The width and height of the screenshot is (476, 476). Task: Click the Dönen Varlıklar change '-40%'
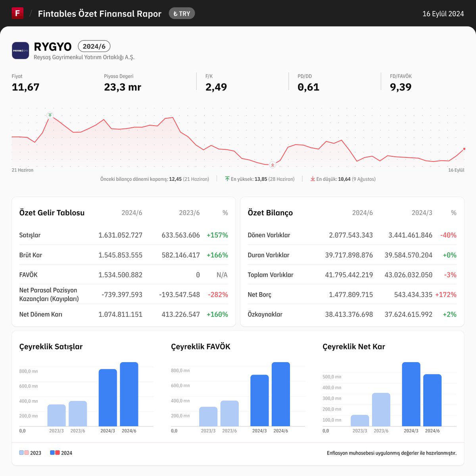pos(448,235)
